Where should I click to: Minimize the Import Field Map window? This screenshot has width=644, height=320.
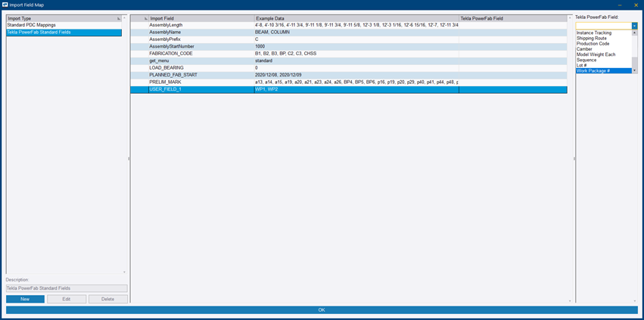[619, 5]
